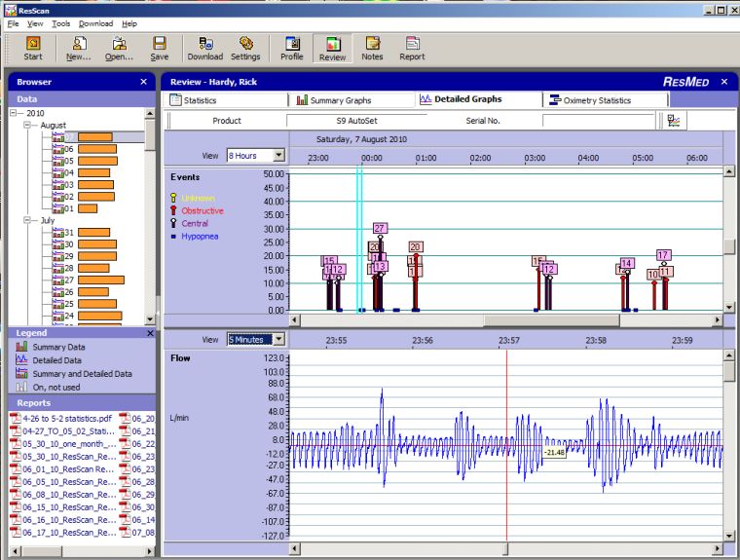Collapse the August tree node
This screenshot has height=560, width=740.
(x=27, y=125)
